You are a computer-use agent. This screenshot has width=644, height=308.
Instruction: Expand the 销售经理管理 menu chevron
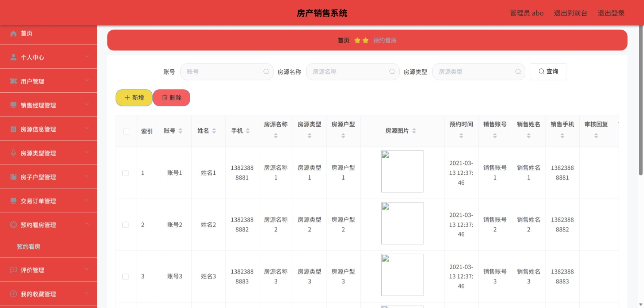(87, 104)
